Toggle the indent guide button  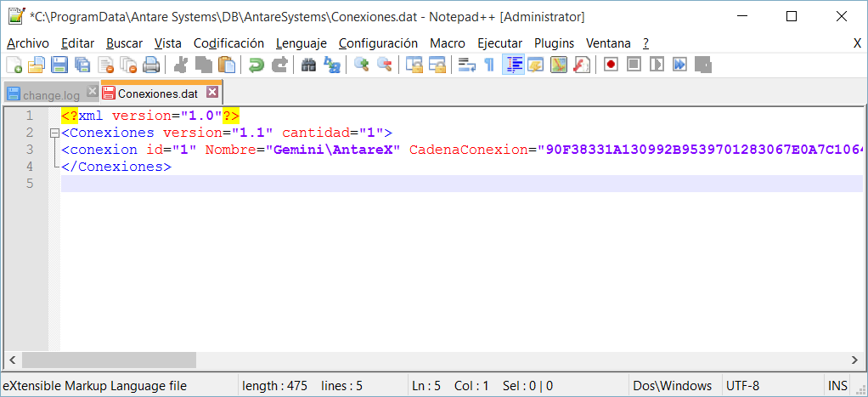tap(512, 65)
